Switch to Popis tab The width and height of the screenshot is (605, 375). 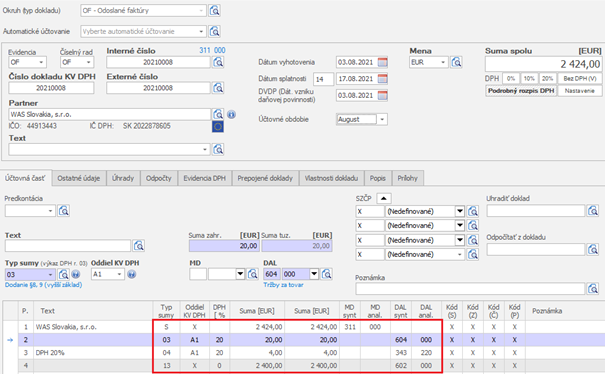coord(378,178)
